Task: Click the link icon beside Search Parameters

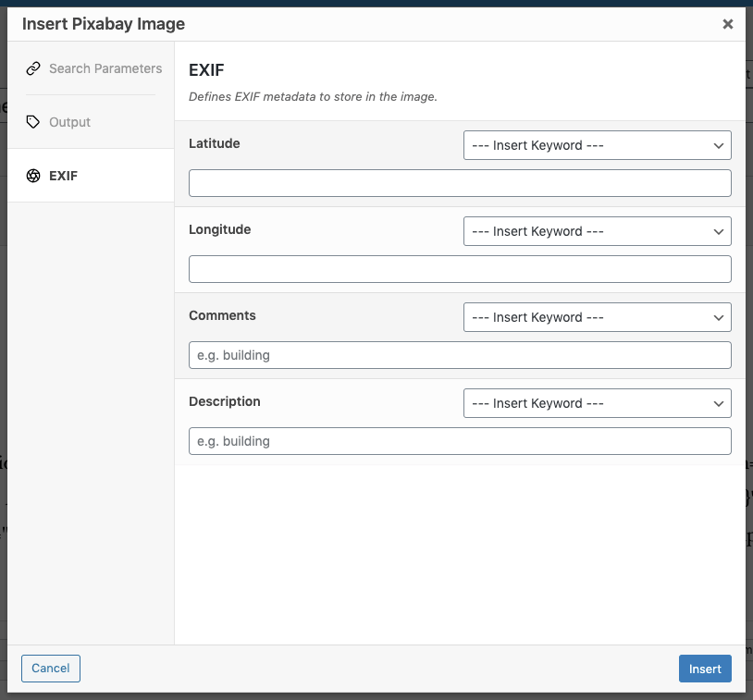Action: (x=33, y=68)
